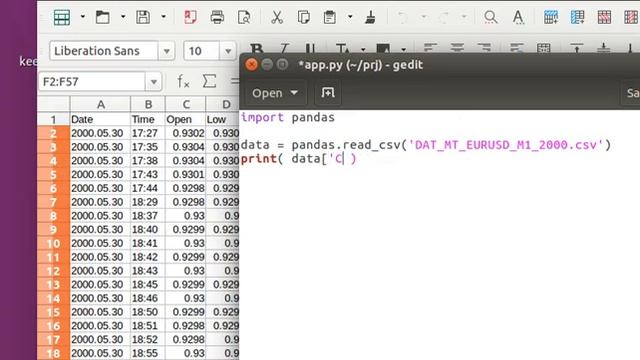The image size is (640, 360).
Task: Select row 10 header
Action: tap(53, 243)
